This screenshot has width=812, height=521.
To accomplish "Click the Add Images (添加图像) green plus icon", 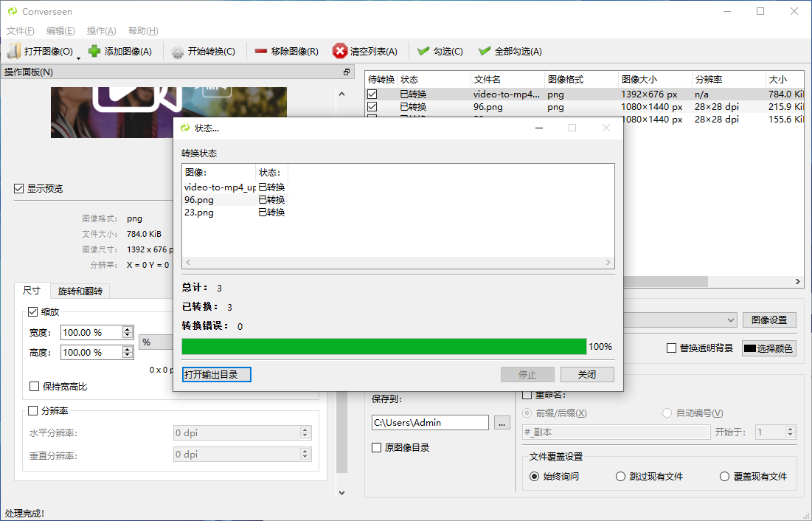I will (x=94, y=52).
